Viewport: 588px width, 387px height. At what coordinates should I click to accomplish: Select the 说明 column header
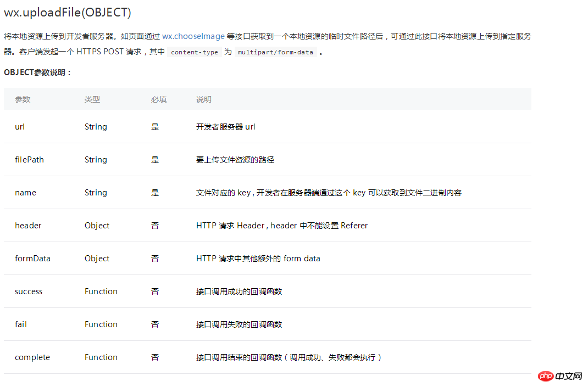[x=204, y=99]
